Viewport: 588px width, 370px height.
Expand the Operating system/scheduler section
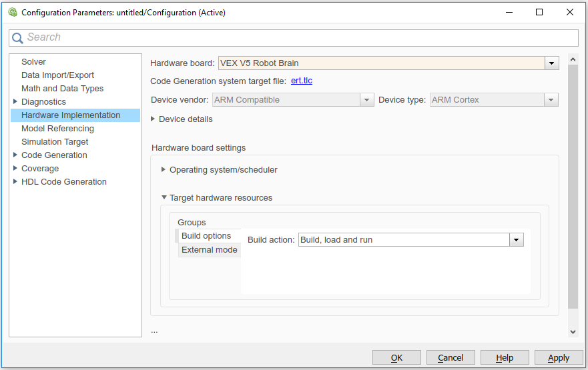(164, 170)
